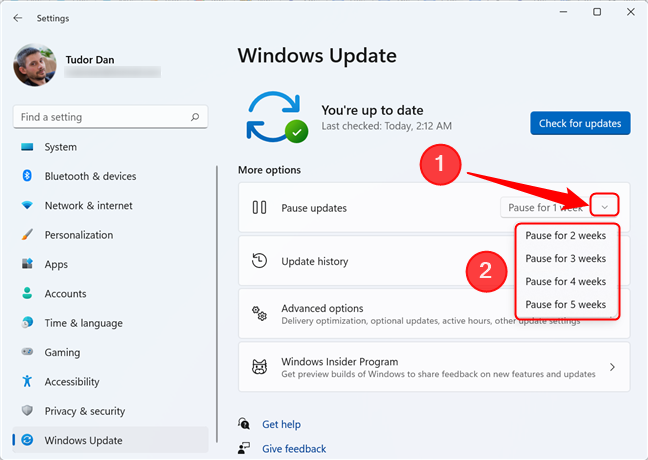Click the Accounts person icon
This screenshot has height=460, width=648.
point(27,293)
